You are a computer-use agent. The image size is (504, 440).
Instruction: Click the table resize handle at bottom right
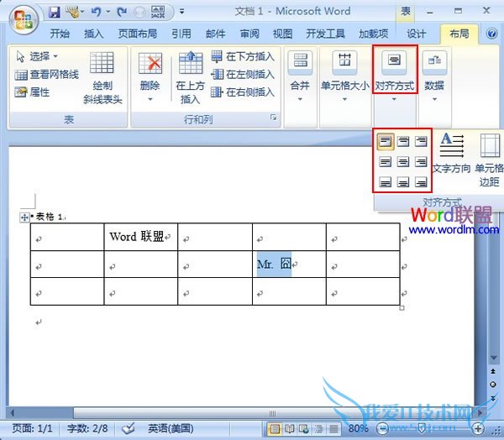click(402, 308)
